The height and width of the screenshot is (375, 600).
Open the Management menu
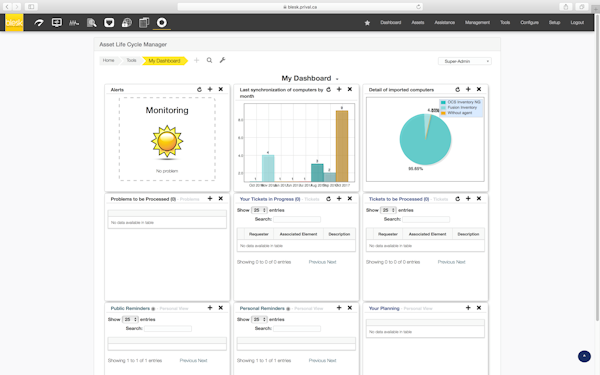tap(477, 23)
